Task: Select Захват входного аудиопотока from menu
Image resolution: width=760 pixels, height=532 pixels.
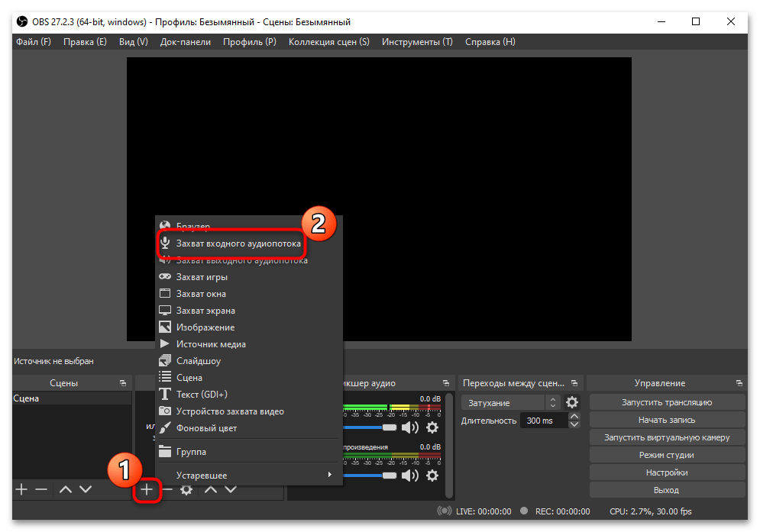Action: click(238, 243)
